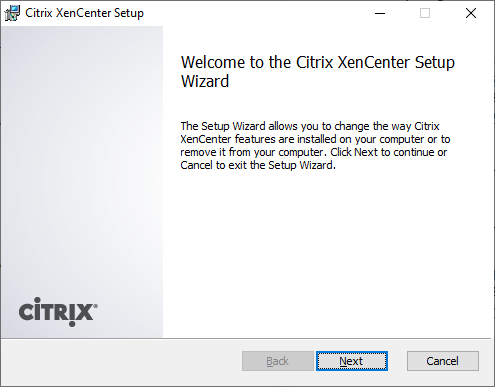This screenshot has height=387, width=495.
Task: Click the empty footer area left of the Back button
Action: 122,362
